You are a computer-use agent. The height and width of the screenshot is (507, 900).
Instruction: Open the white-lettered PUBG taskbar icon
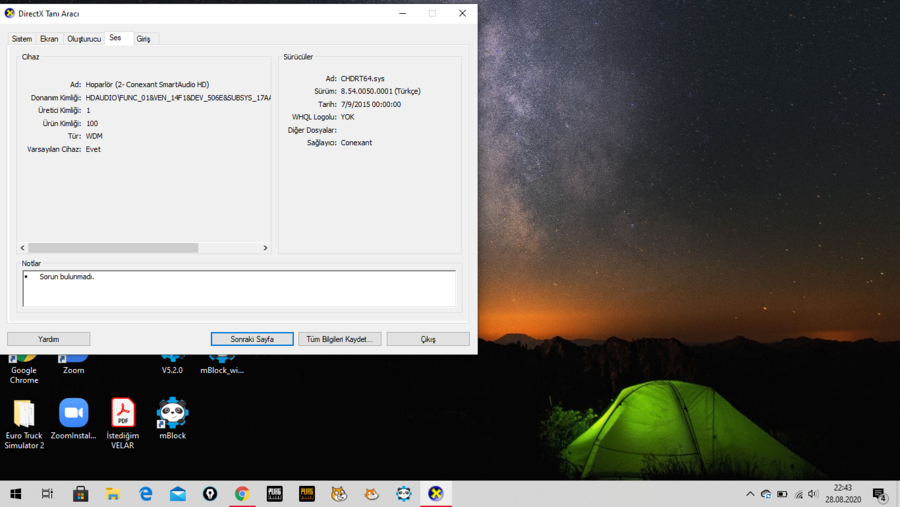coord(274,494)
